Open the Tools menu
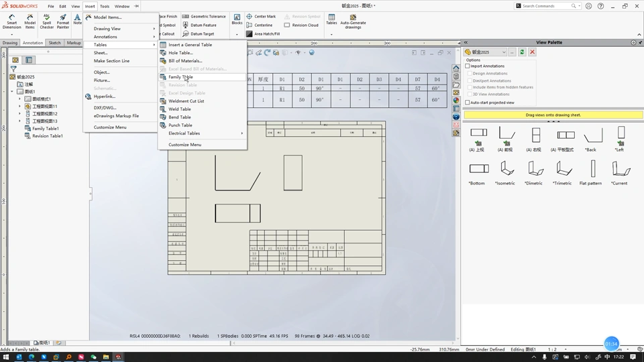This screenshot has width=644, height=362. point(105,6)
